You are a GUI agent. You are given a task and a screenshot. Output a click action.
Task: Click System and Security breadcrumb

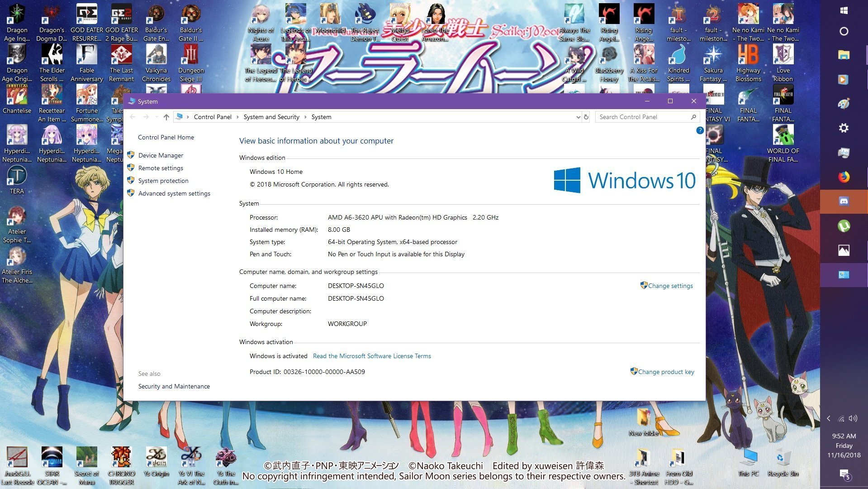point(271,117)
